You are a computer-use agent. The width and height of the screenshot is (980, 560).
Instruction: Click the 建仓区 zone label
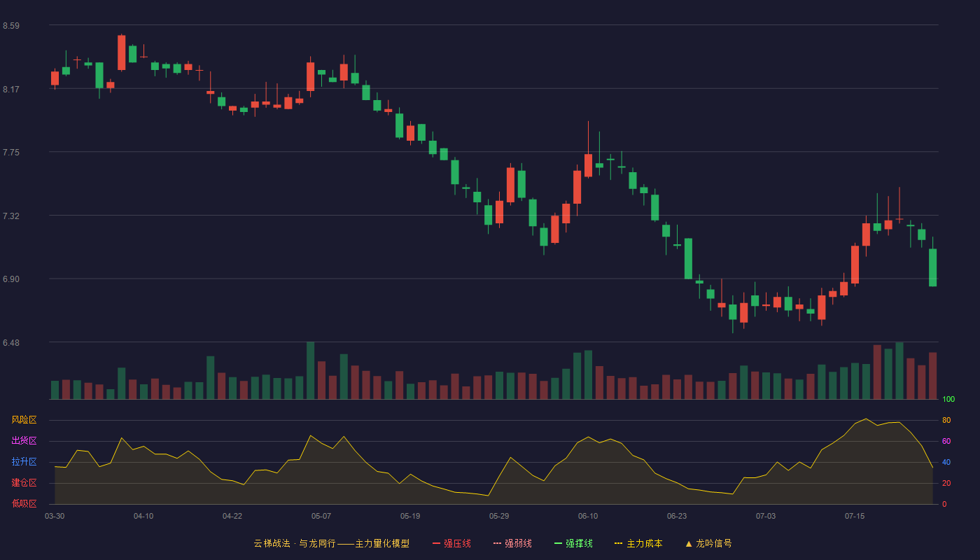coord(24,483)
